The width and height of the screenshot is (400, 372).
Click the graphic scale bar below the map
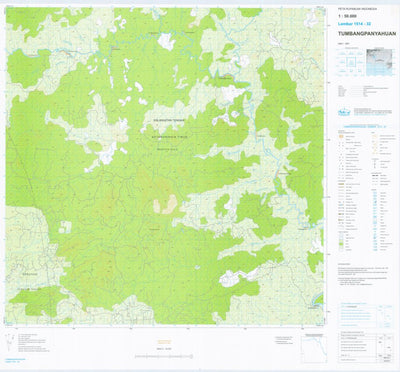[163, 357]
